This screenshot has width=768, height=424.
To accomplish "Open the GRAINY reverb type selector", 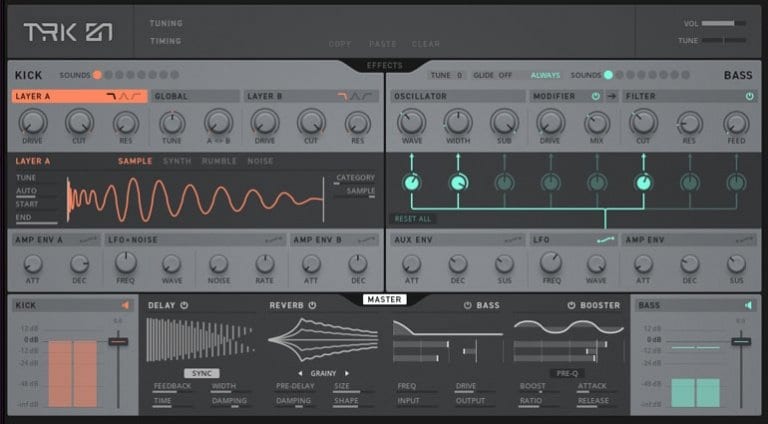I will 323,373.
